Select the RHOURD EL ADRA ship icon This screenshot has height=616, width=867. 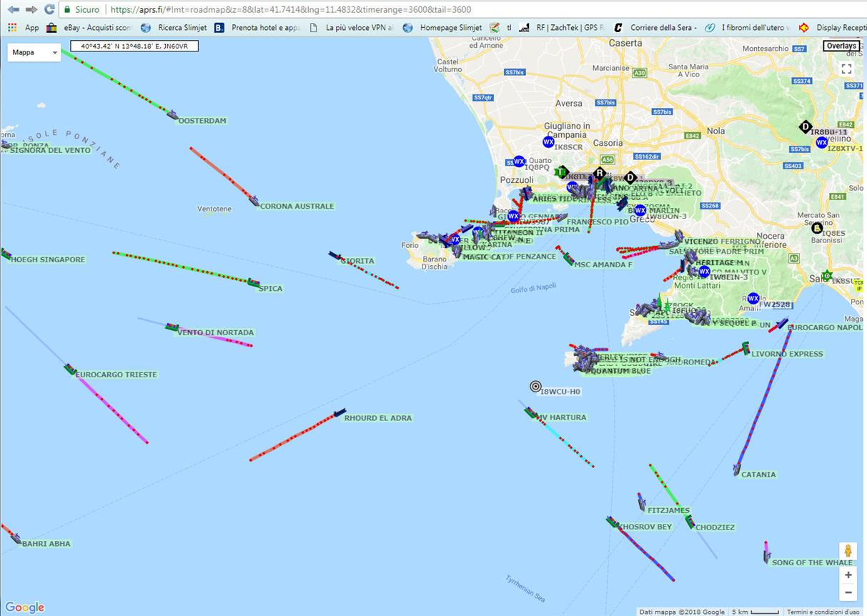(x=339, y=413)
